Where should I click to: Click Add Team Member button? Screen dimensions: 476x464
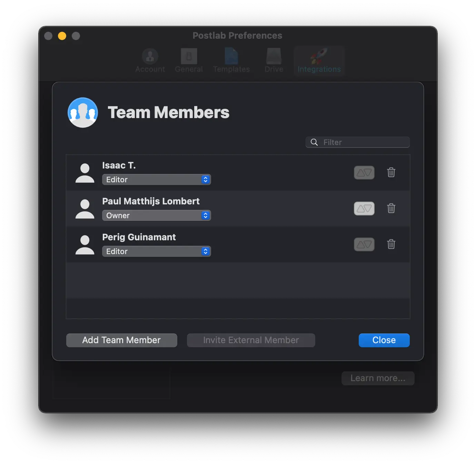[121, 340]
